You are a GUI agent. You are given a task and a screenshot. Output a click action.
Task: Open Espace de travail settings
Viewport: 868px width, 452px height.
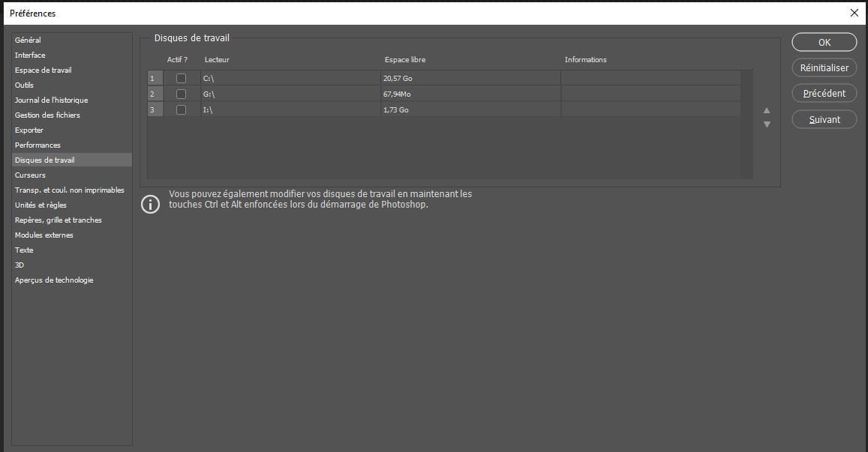(44, 70)
